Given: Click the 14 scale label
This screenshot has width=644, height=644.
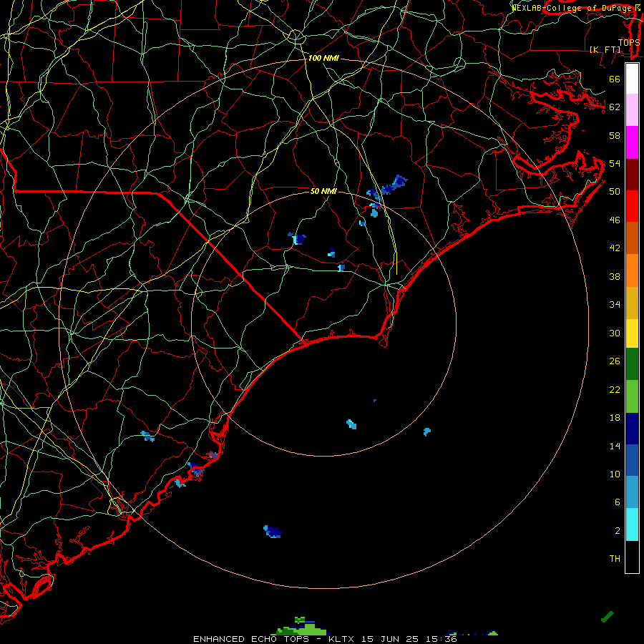Looking at the screenshot, I should (x=615, y=446).
